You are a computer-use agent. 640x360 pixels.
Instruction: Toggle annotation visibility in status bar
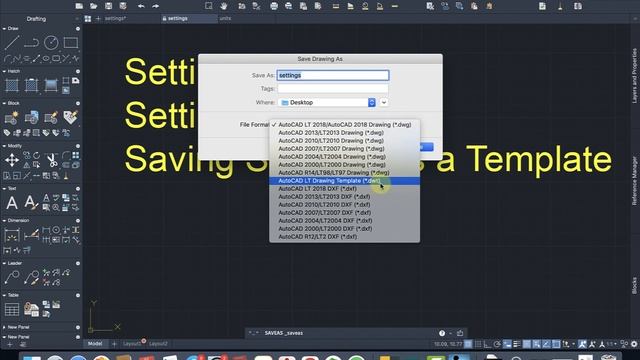(582, 344)
